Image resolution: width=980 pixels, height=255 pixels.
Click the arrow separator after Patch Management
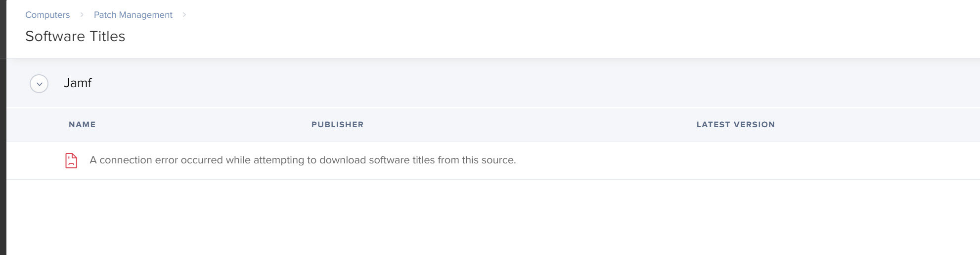coord(184,15)
